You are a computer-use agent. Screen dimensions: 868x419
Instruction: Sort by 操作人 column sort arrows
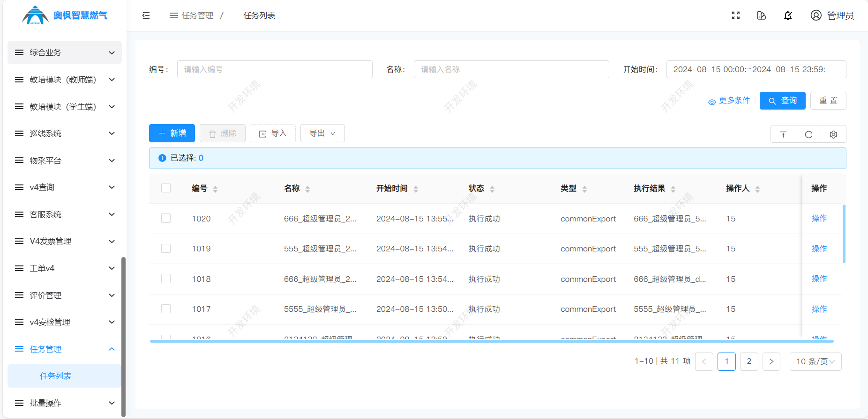pos(757,189)
